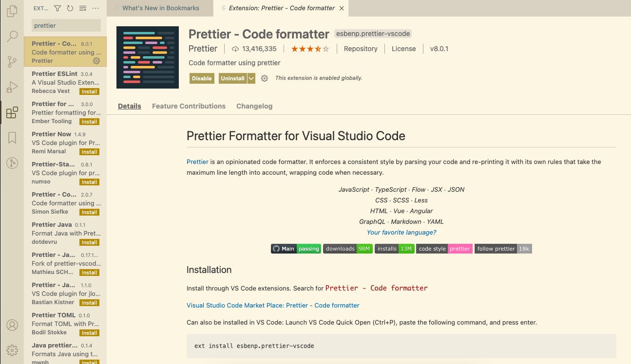Click the esbenp.prettier-vscode identifier badge
This screenshot has height=364, width=631.
click(373, 34)
